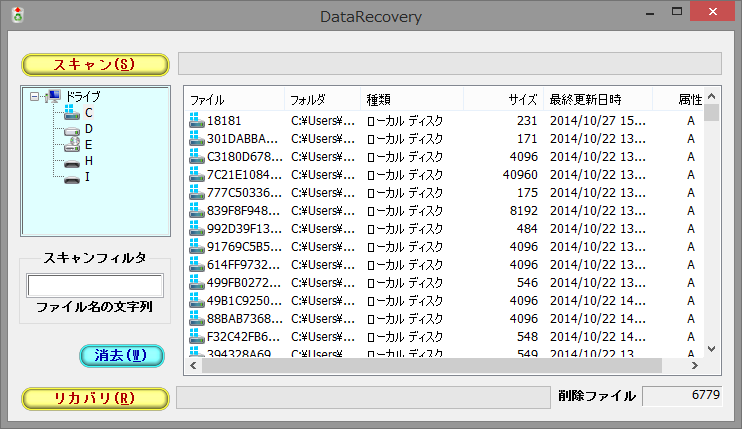Click the scan filter filename input field

pyautogui.click(x=95, y=286)
